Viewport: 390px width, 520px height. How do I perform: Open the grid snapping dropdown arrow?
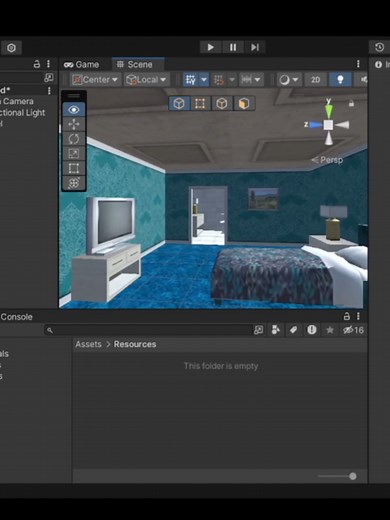point(232,80)
